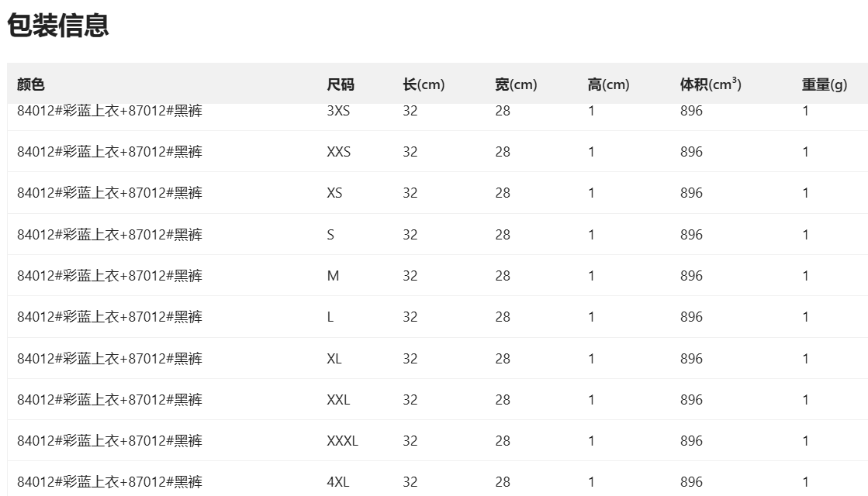Click the XXXL size cell
This screenshot has height=496, width=868.
click(342, 441)
